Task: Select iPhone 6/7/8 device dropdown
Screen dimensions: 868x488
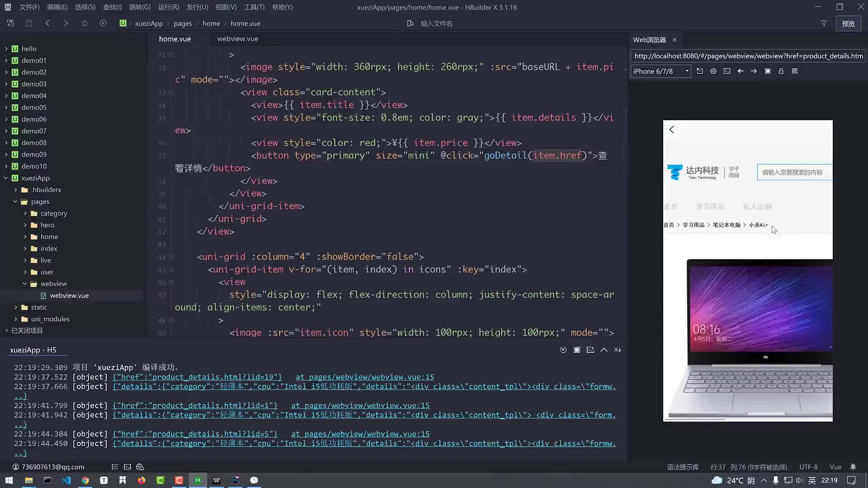Action: pyautogui.click(x=660, y=71)
